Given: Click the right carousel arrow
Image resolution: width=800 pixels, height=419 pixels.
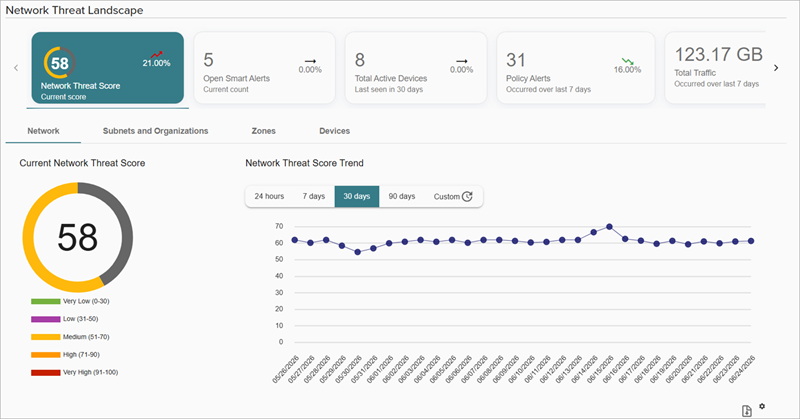Looking at the screenshot, I should (776, 68).
